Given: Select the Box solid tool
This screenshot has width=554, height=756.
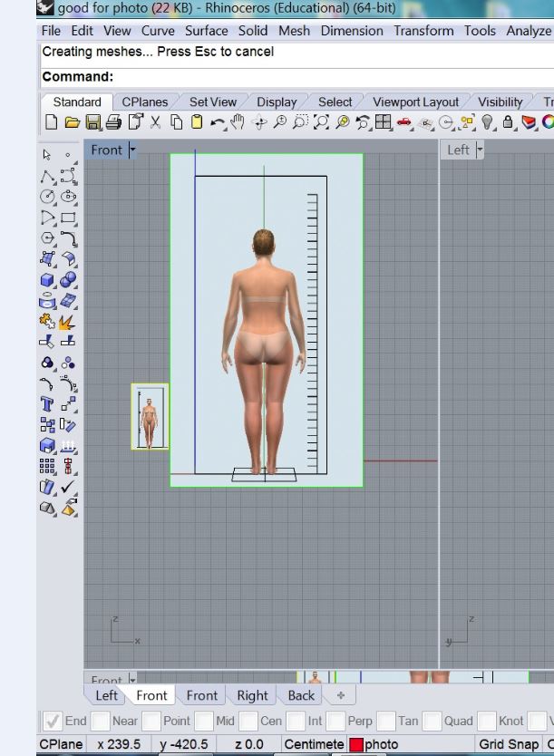Looking at the screenshot, I should [47, 279].
